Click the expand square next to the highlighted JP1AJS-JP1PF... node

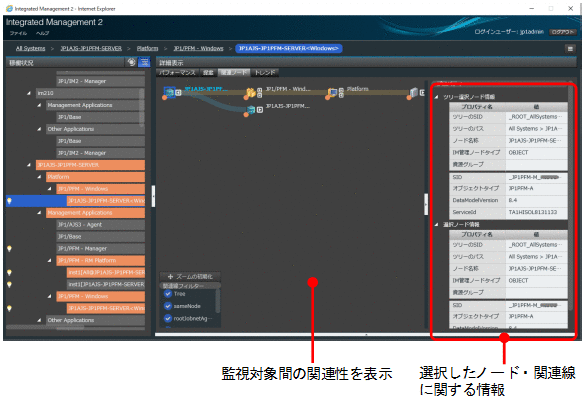tap(178, 92)
